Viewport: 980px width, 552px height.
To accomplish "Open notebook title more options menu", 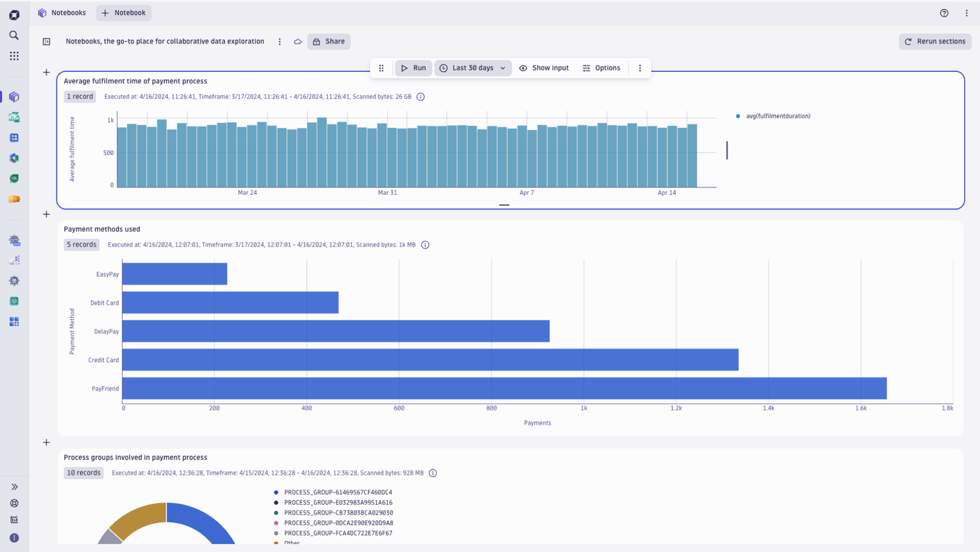I will click(x=280, y=42).
